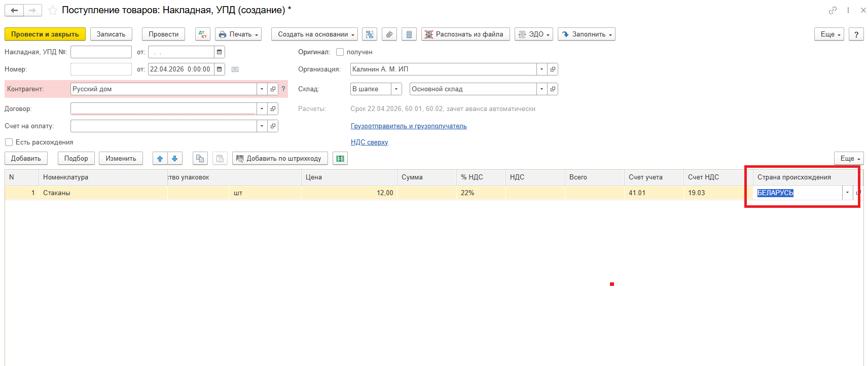
Task: Open Заполнить menu
Action: tap(587, 34)
